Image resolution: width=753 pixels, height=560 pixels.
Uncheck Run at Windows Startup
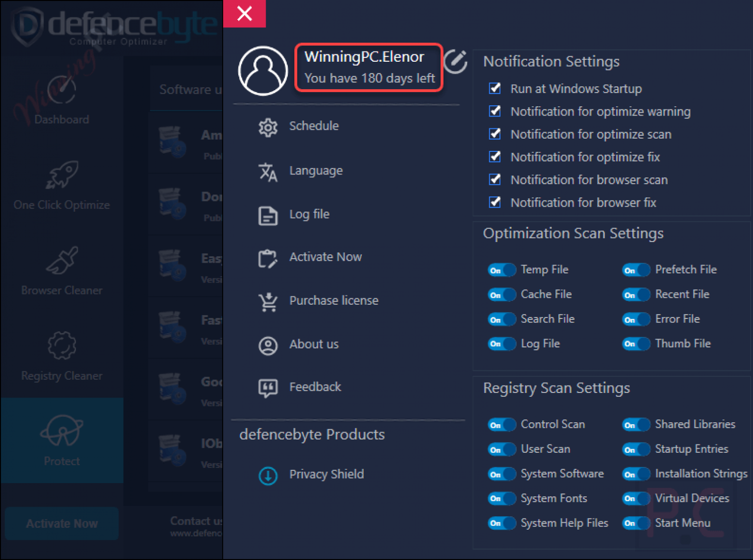coord(495,88)
